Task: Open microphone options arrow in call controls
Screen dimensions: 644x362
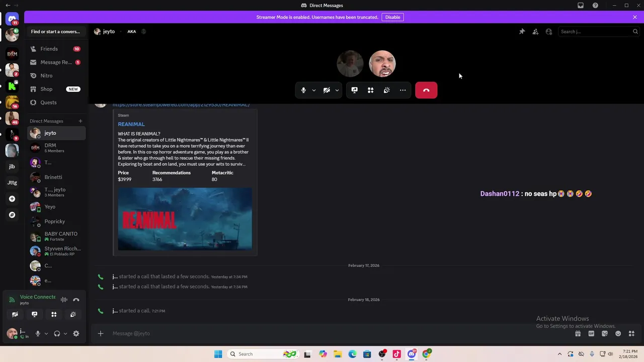Action: click(x=314, y=90)
